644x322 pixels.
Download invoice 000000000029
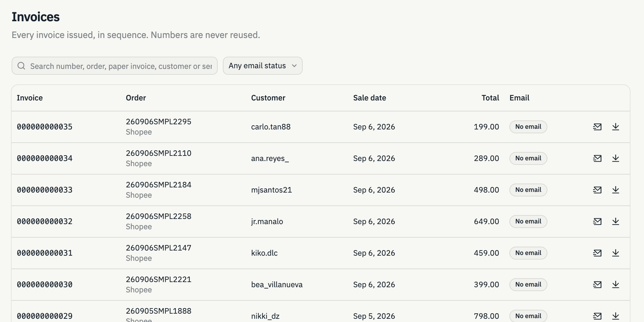pos(616,316)
